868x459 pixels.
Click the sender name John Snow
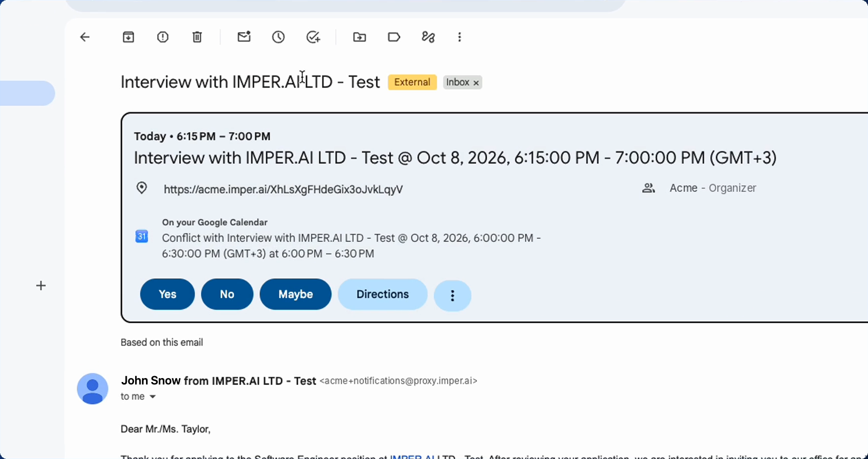(x=151, y=381)
